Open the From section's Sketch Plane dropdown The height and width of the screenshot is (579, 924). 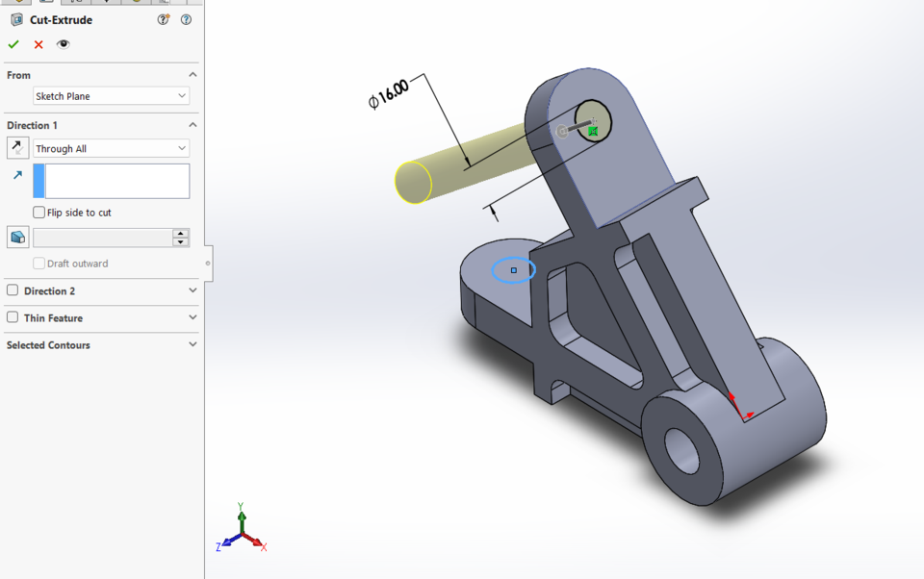click(x=110, y=95)
